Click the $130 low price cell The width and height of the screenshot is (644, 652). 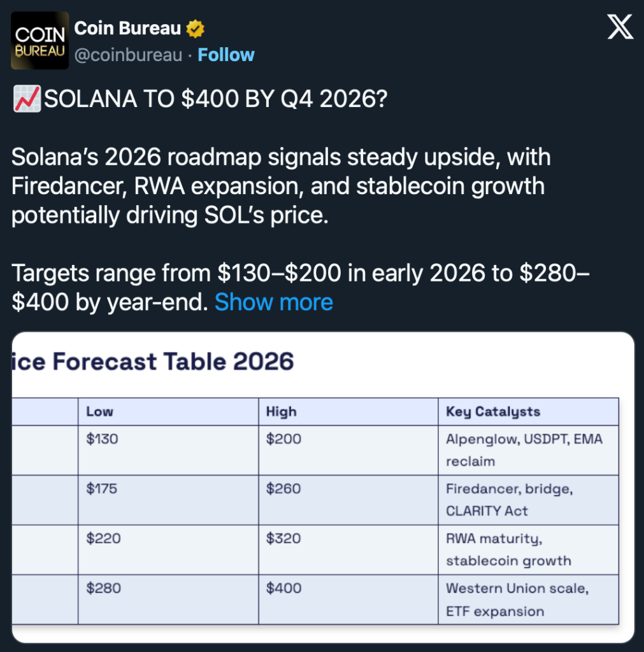coord(103,439)
